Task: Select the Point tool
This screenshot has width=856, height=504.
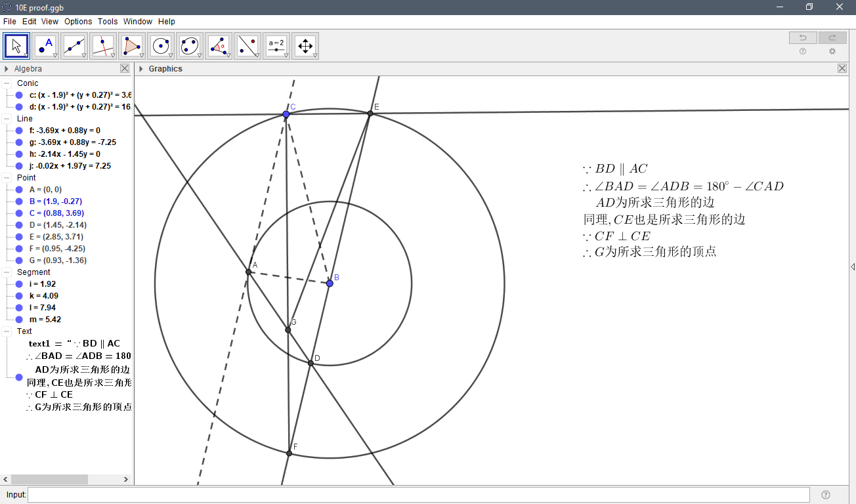Action: tap(46, 46)
